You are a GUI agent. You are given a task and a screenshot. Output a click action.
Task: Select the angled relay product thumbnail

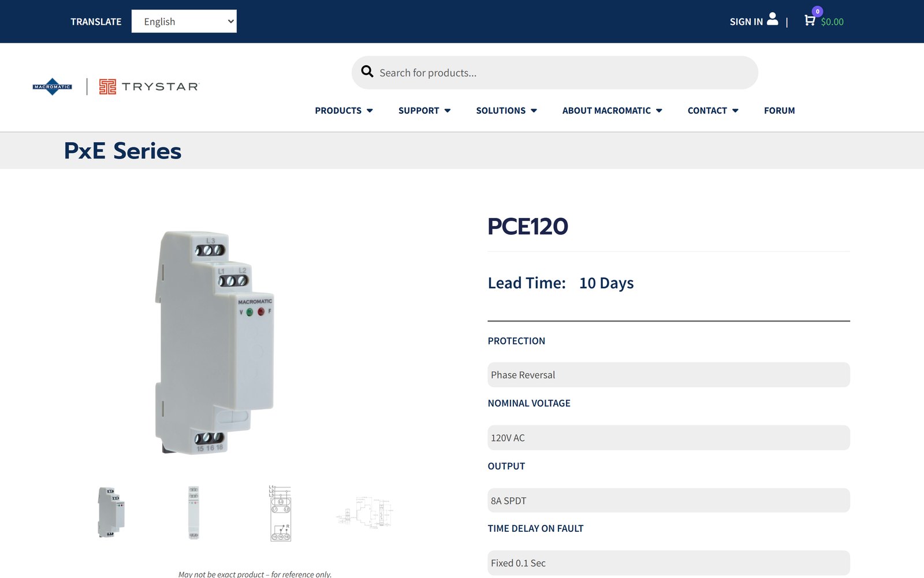click(x=111, y=512)
